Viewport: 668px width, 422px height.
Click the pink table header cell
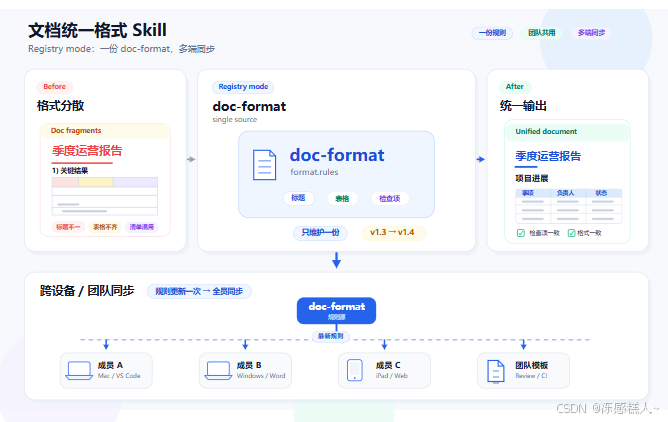[65, 182]
